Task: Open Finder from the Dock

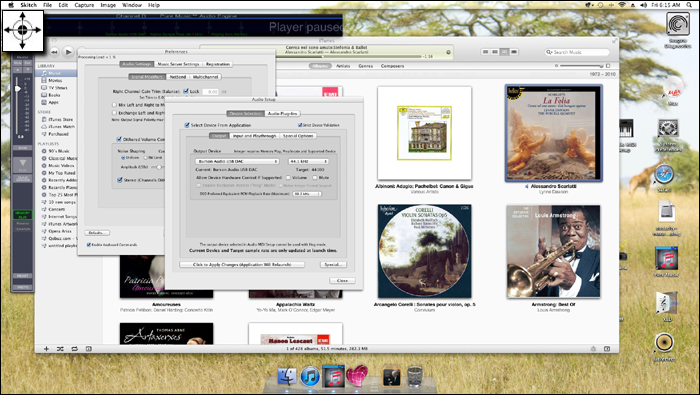Action: (287, 377)
